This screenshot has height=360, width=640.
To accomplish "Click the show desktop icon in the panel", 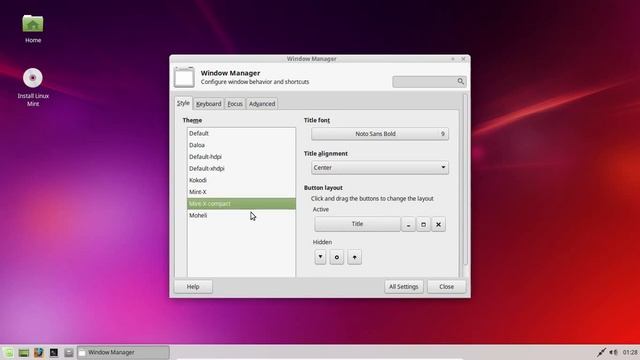I will coord(23,352).
